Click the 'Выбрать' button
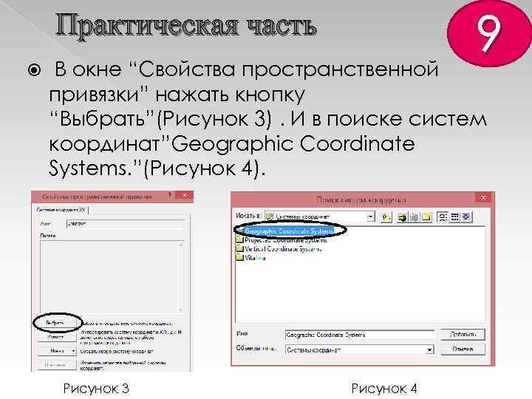 (x=55, y=323)
